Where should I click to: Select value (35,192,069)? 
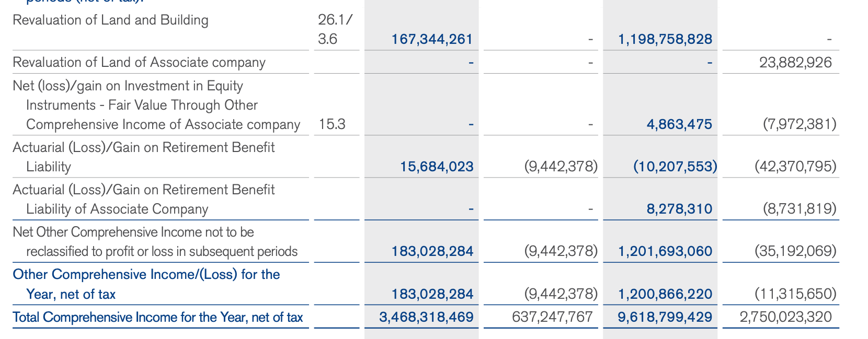pyautogui.click(x=795, y=251)
